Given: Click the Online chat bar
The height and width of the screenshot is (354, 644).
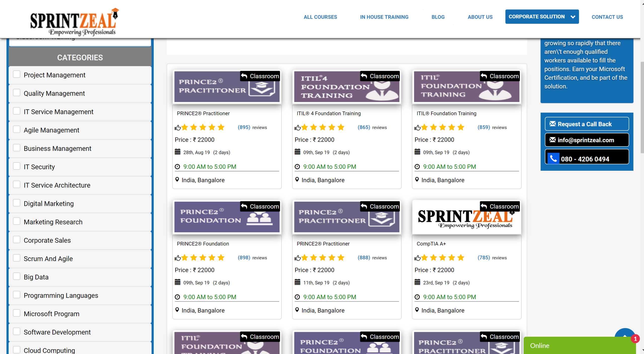Looking at the screenshot, I should click(x=580, y=345).
